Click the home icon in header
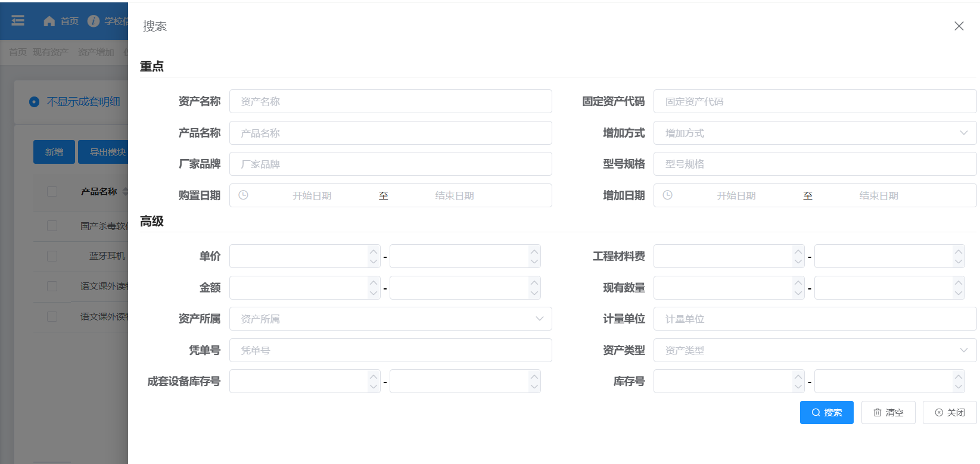980x464 pixels. [49, 21]
